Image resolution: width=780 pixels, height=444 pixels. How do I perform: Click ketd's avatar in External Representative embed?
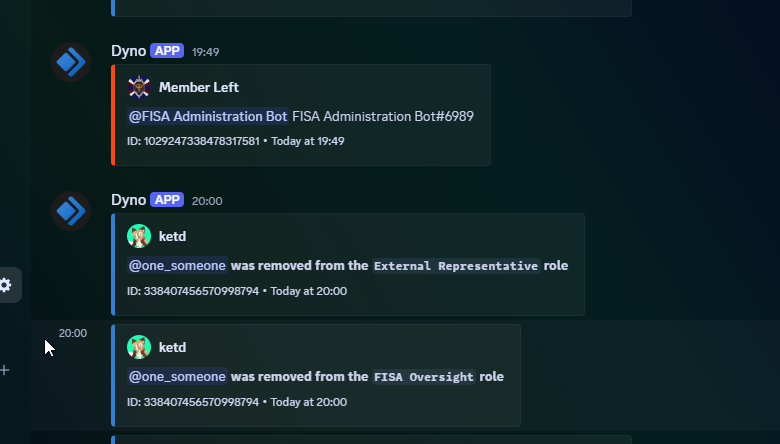click(x=139, y=236)
